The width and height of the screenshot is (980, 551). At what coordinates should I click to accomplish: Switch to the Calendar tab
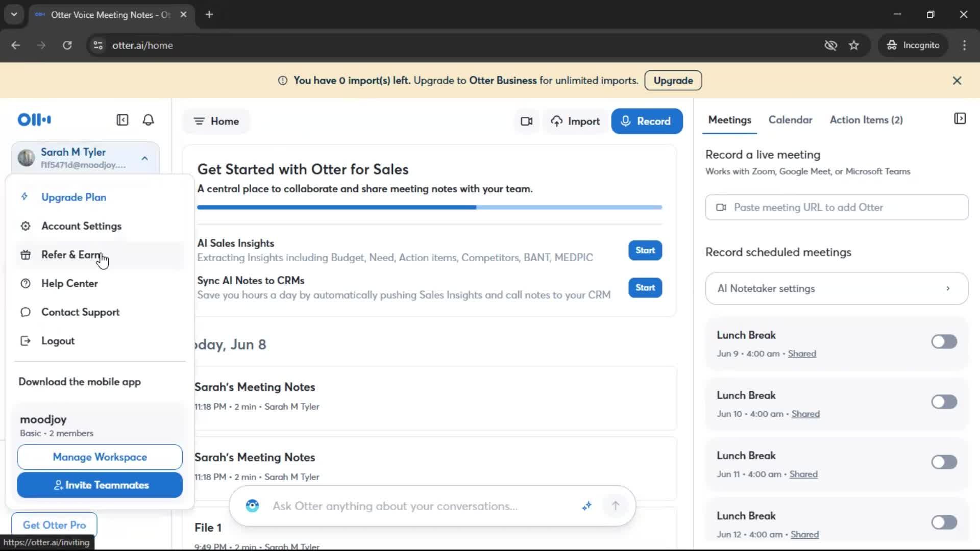coord(790,120)
